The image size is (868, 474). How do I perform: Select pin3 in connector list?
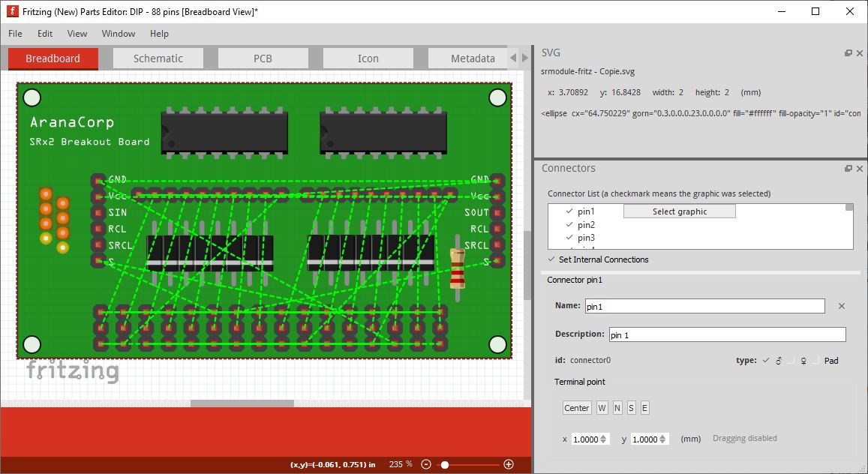pyautogui.click(x=586, y=237)
